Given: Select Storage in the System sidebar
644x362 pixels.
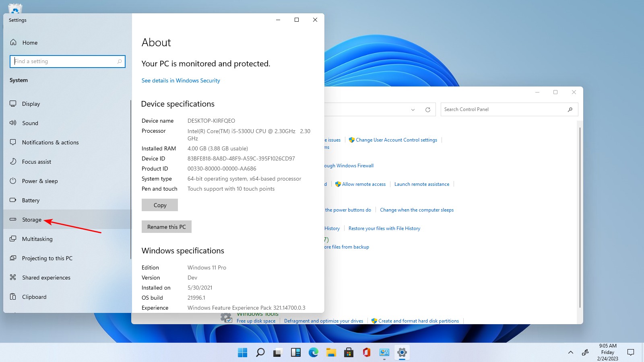Looking at the screenshot, I should click(67, 220).
